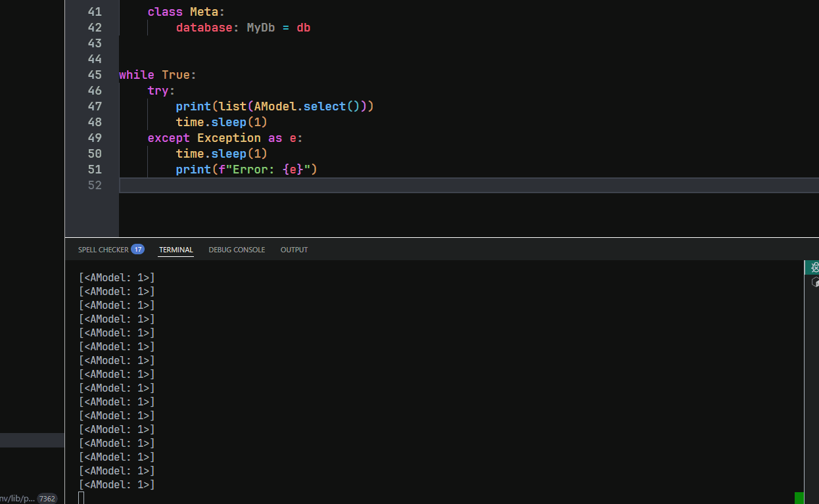Switch to the Terminal tab
Image resolution: width=819 pixels, height=504 pixels.
pyautogui.click(x=176, y=250)
